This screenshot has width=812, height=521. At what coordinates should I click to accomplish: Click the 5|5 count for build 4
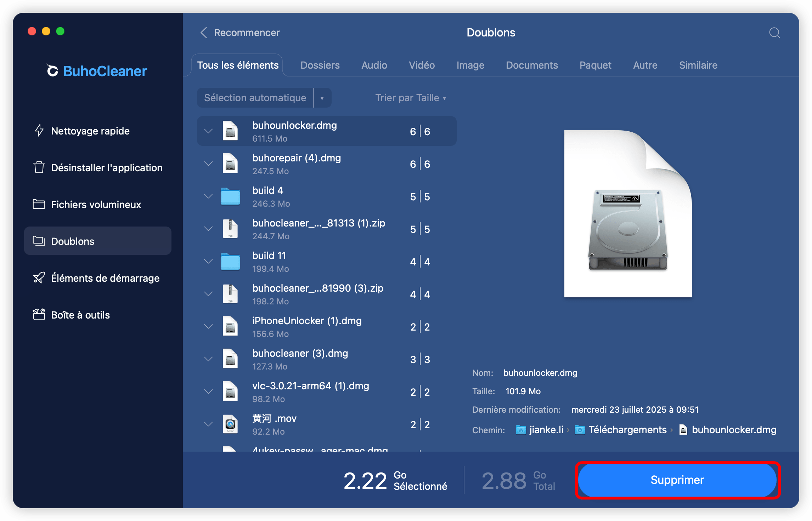(420, 196)
